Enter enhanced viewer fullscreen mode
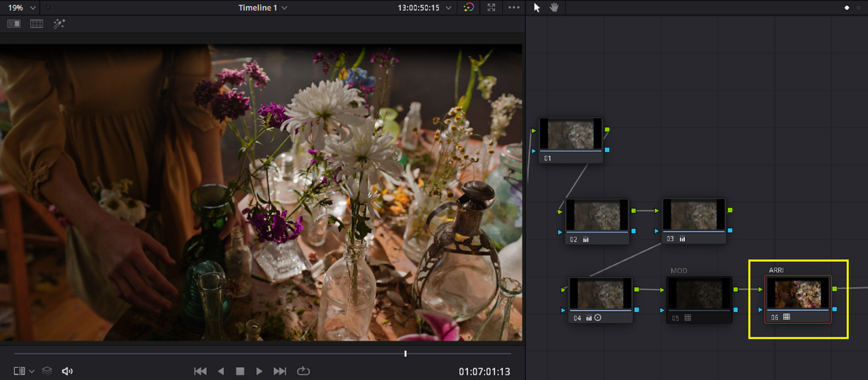This screenshot has width=868, height=380. (x=492, y=7)
